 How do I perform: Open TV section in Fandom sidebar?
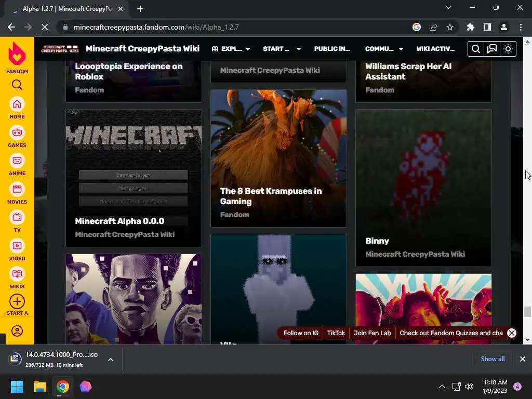[x=17, y=221]
